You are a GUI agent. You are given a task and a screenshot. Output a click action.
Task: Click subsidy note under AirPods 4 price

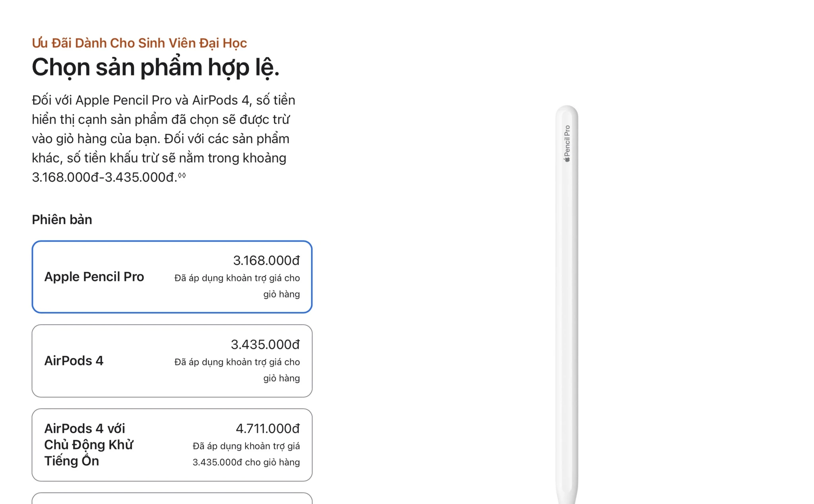237,370
